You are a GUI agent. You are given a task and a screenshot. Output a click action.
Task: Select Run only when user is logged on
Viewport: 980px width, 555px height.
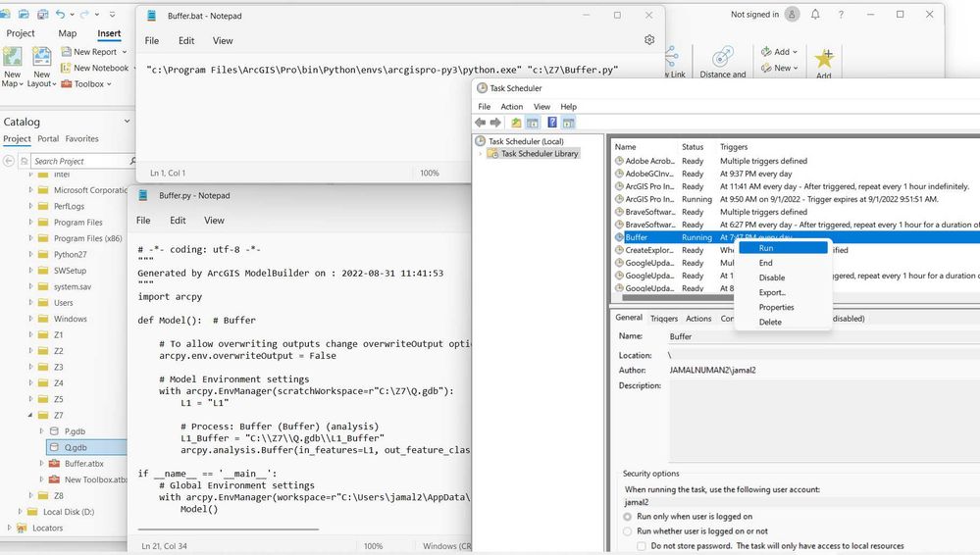click(628, 517)
